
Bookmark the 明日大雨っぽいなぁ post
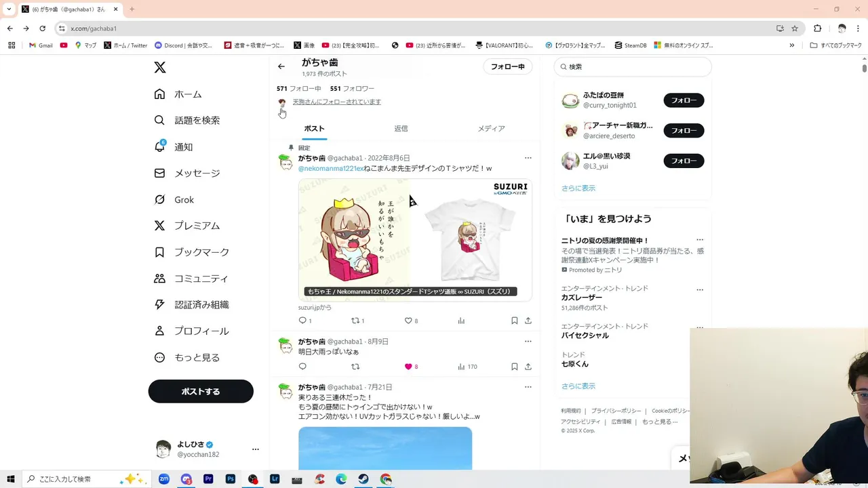(x=515, y=367)
